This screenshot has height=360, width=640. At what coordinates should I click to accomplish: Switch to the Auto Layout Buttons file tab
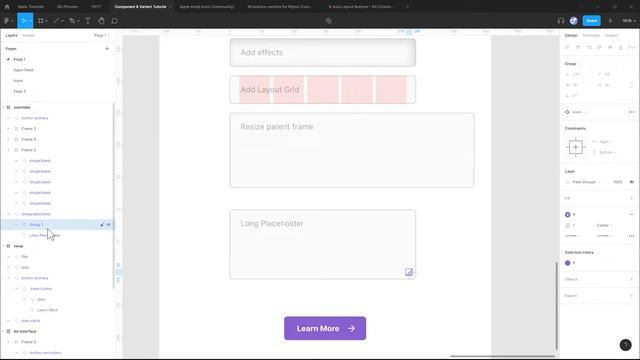tap(361, 7)
